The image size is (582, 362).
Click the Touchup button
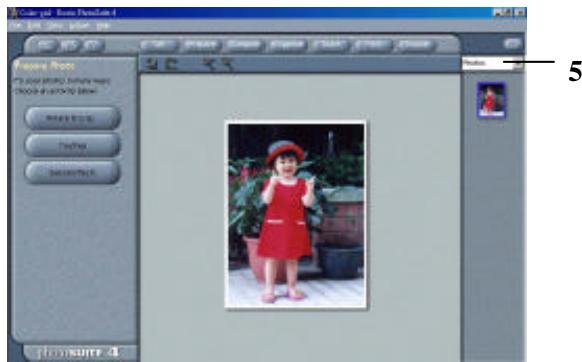click(73, 146)
